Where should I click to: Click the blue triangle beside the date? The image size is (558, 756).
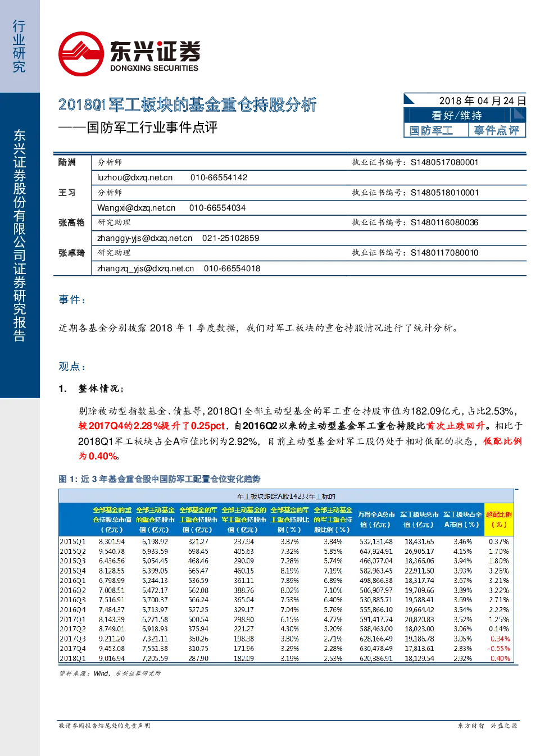tap(409, 99)
